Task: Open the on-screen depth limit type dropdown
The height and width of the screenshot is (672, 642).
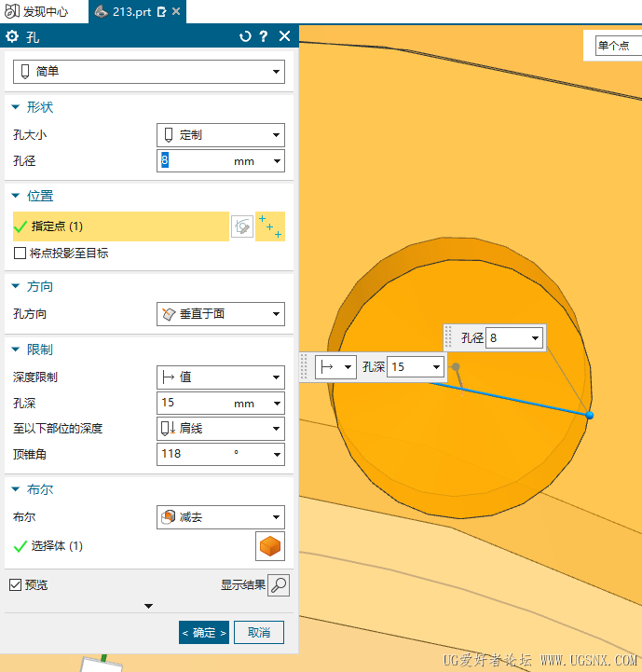Action: 335,367
